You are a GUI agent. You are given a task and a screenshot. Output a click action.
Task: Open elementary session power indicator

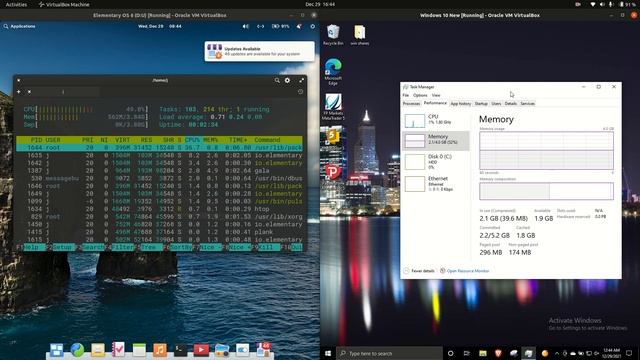click(x=313, y=26)
